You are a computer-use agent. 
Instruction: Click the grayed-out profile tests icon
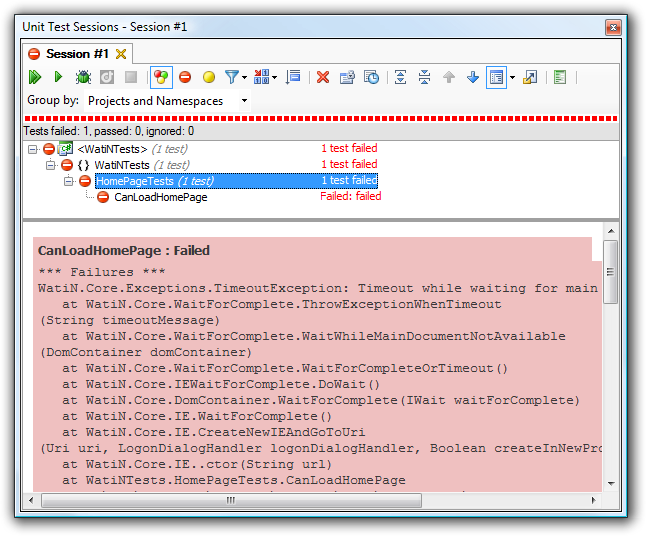click(x=107, y=77)
